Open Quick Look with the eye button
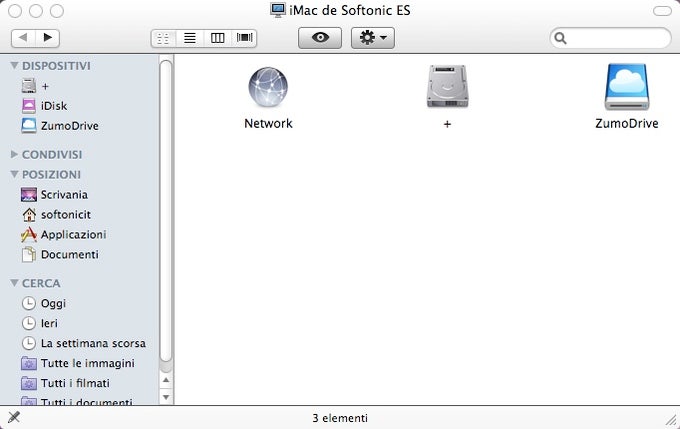This screenshot has width=680, height=429. click(x=320, y=38)
